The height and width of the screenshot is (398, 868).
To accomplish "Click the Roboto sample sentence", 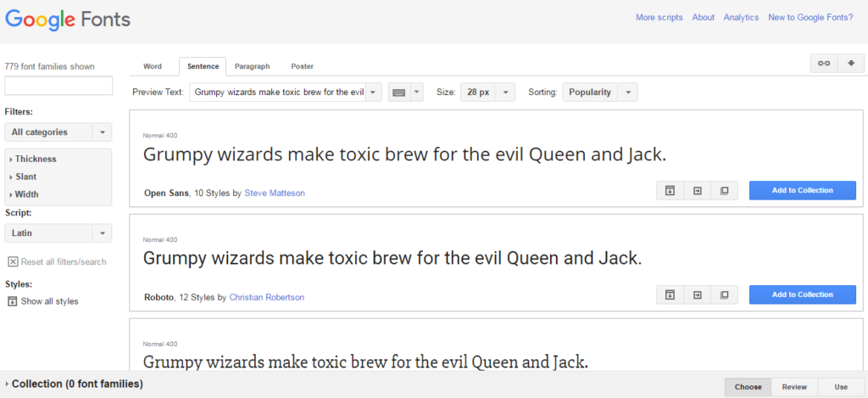I will [x=392, y=259].
